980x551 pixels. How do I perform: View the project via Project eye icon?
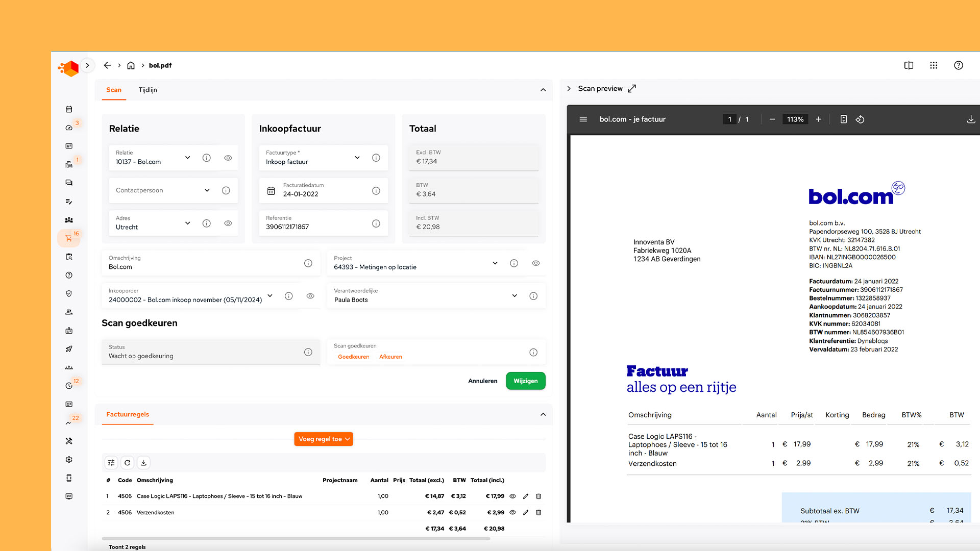click(x=536, y=263)
